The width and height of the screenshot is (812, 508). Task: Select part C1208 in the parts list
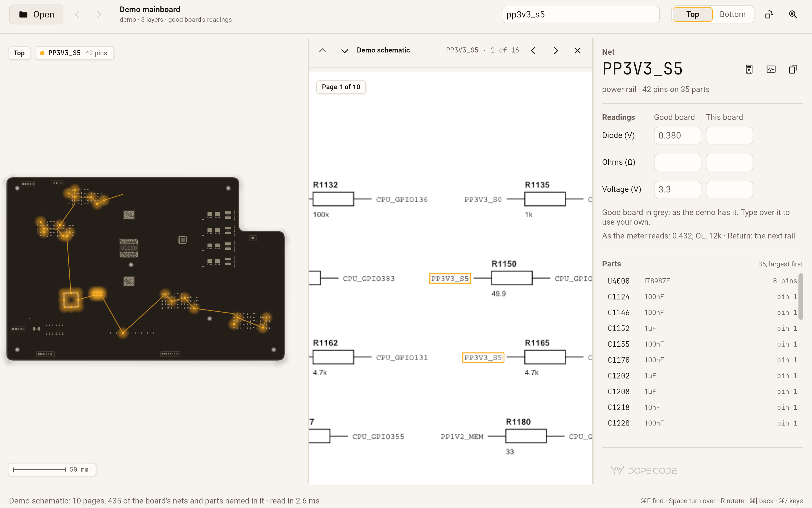(702, 391)
